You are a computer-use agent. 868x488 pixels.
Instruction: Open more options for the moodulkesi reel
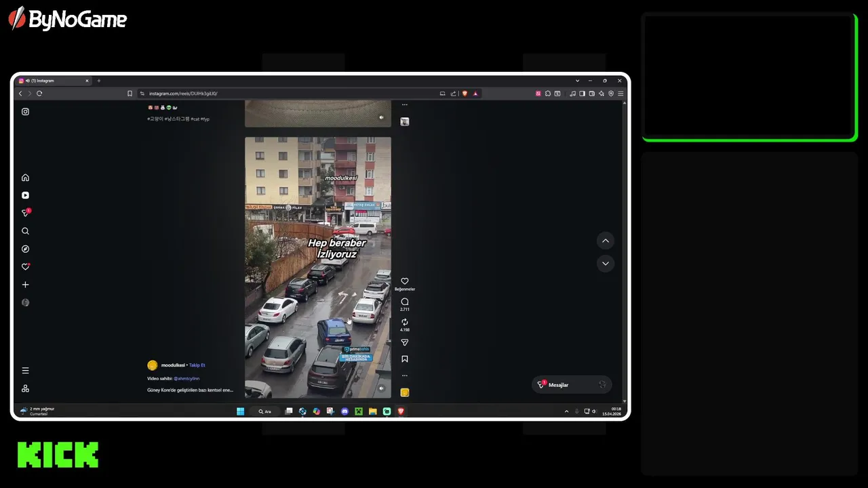(x=405, y=375)
